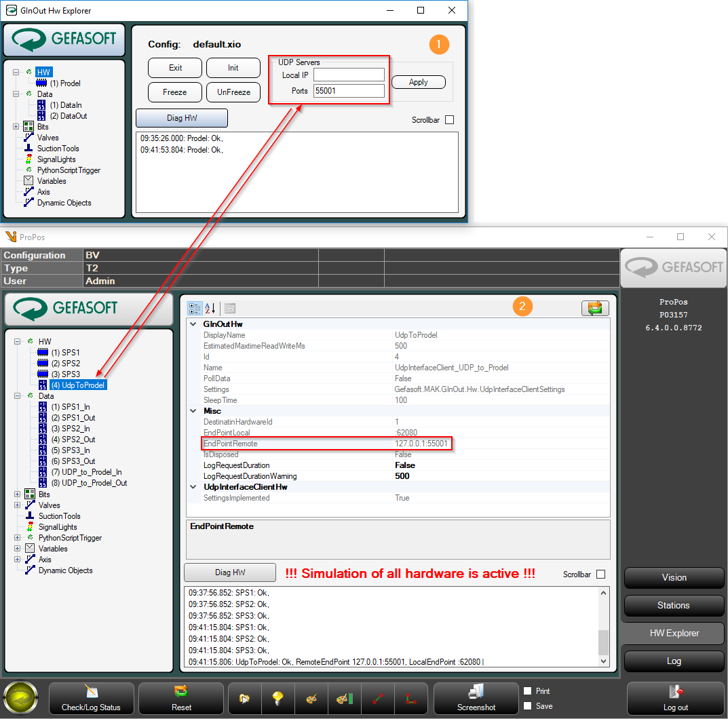Open the Log page
This screenshot has height=719, width=728.
coord(674,661)
